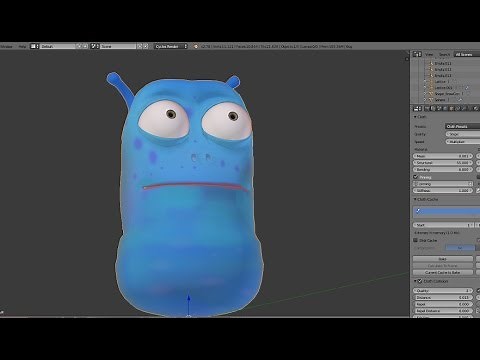Open the All Scenes display dropdown
The height and width of the screenshot is (360, 480).
(x=467, y=54)
